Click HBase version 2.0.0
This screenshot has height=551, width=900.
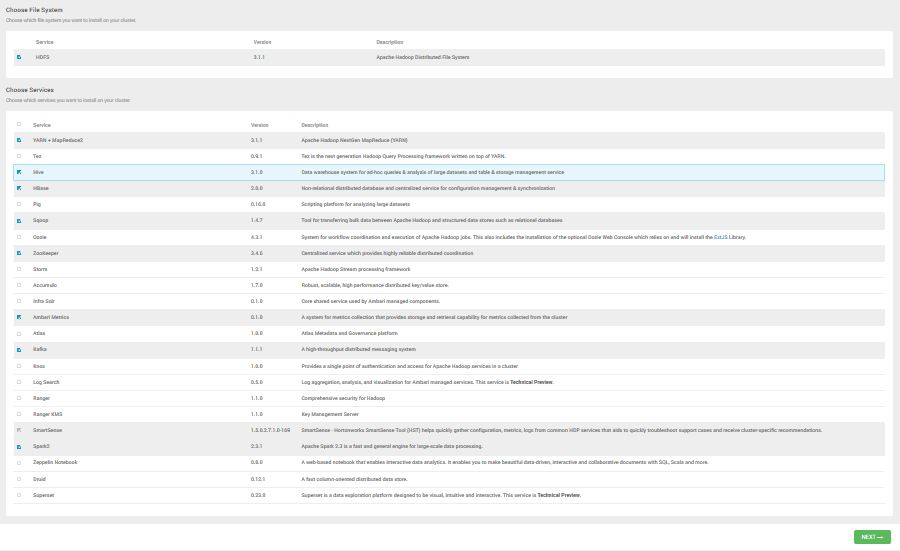[x=257, y=188]
